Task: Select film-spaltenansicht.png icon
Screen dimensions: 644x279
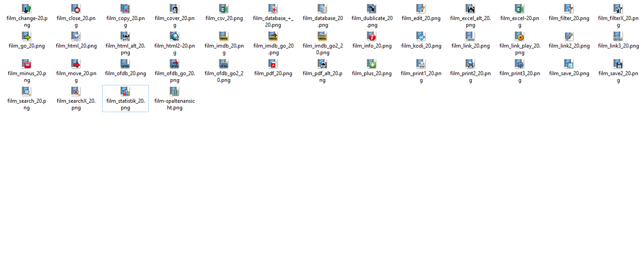Action: pyautogui.click(x=174, y=91)
